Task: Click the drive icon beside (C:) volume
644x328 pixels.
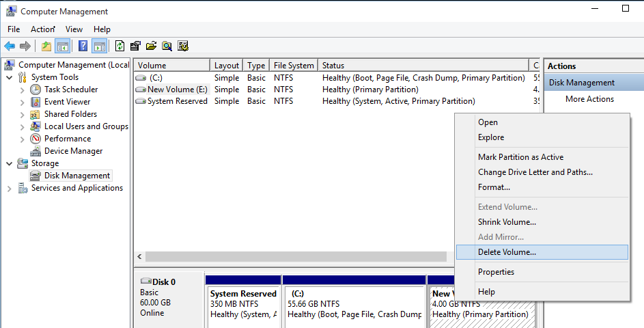Action: tap(141, 78)
